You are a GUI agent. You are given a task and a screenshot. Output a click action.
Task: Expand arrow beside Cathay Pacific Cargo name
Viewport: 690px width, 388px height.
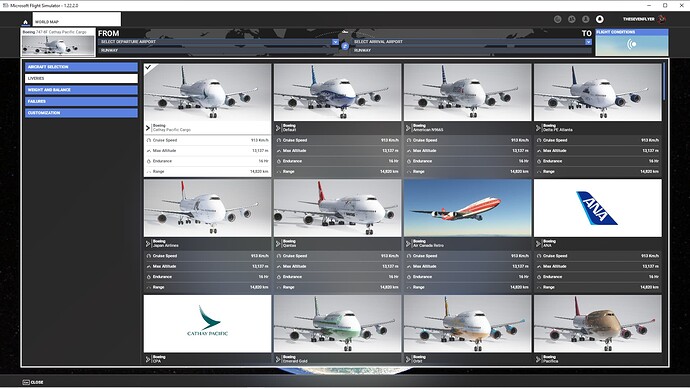[148, 128]
